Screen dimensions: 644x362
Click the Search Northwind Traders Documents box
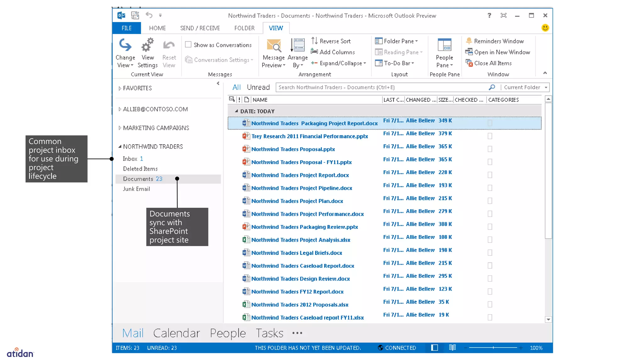(x=382, y=87)
